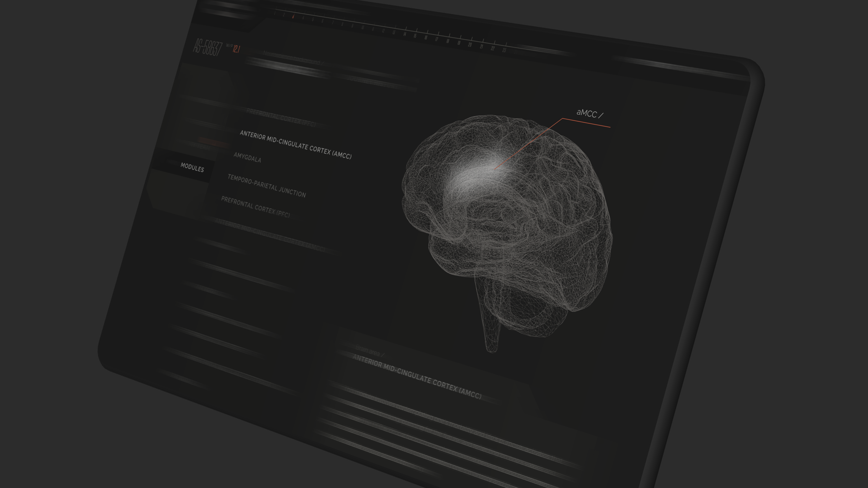Select timeline tick 18

click(x=448, y=41)
